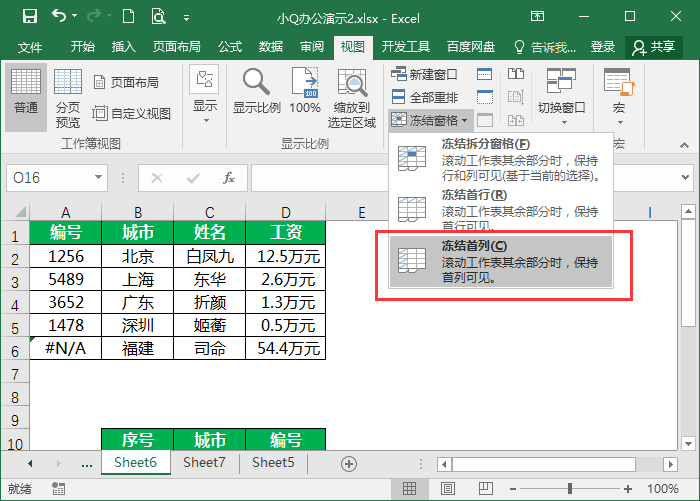This screenshot has width=700, height=501.
Task: Click the 隐藏 hide window icon
Action: tap(485, 96)
